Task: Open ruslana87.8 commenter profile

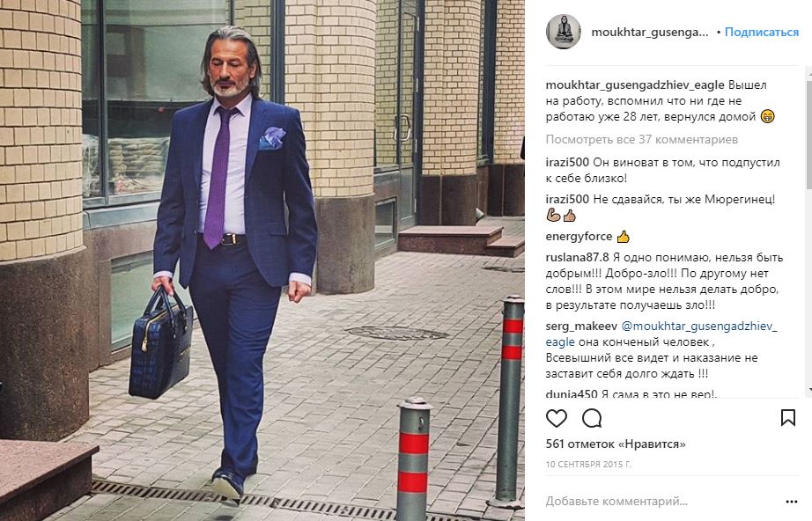Action: point(578,258)
